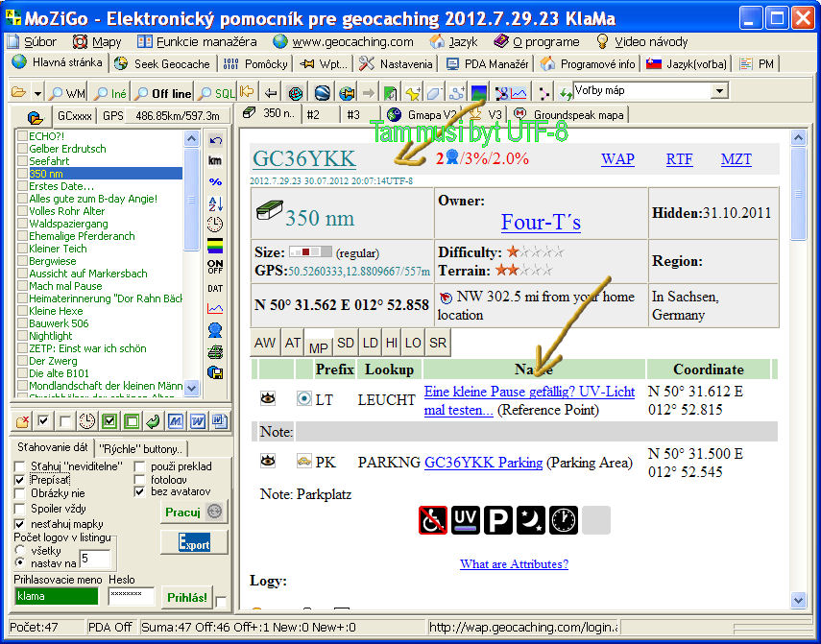The height and width of the screenshot is (644, 821).
Task: Click the percent icon beside list
Action: pos(215,182)
